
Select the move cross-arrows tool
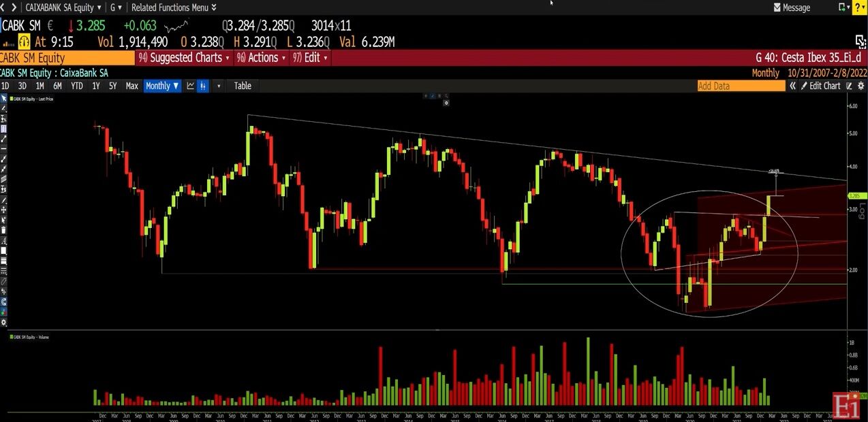pyautogui.click(x=3, y=211)
